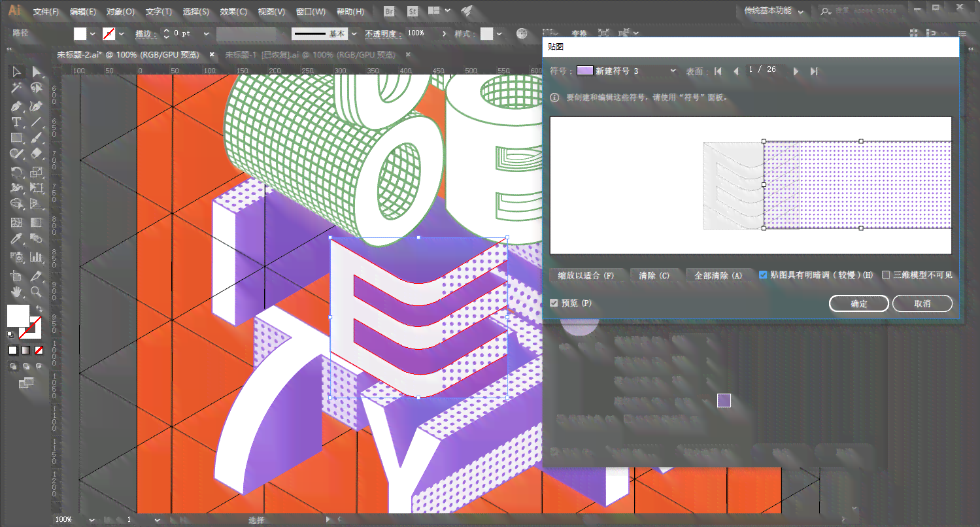
Task: Select the Shape Builder tool
Action: [16, 205]
